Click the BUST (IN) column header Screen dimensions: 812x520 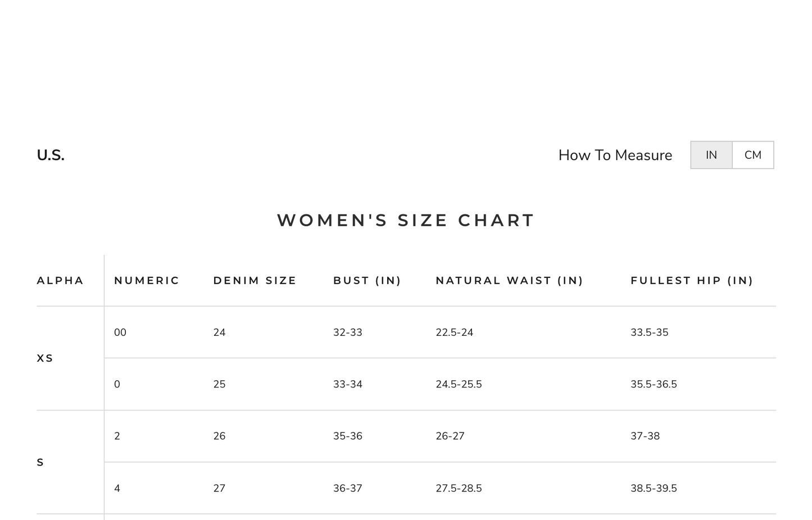[x=367, y=280]
